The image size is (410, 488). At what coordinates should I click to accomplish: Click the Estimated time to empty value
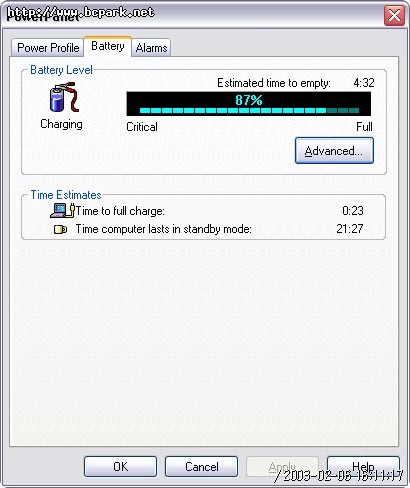tap(364, 83)
